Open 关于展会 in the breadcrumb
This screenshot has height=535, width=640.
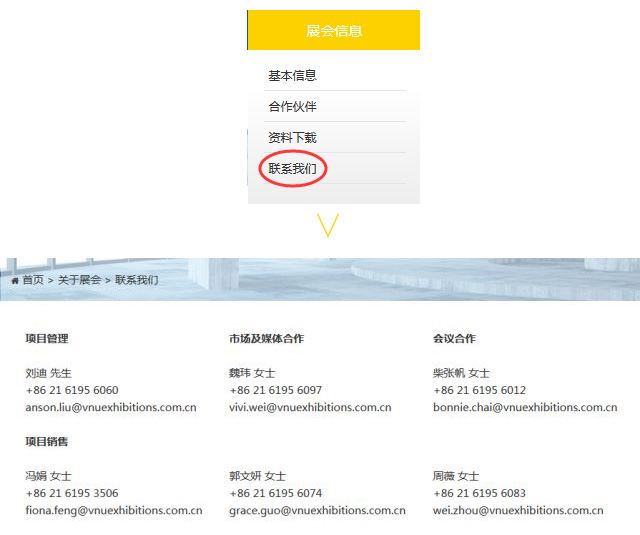[79, 281]
